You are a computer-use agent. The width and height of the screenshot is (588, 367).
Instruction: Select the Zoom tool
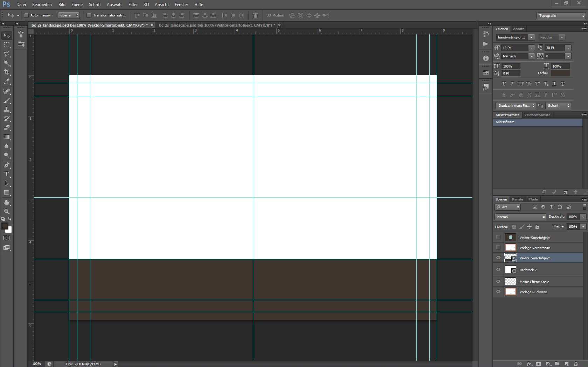7,212
